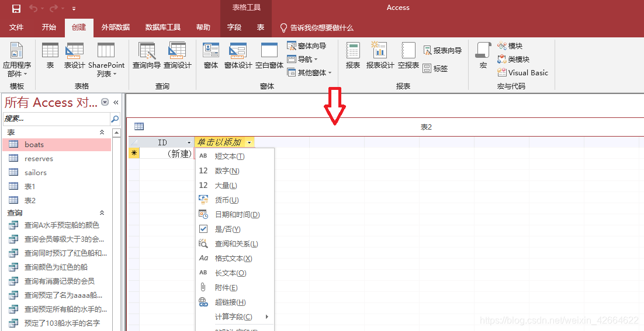644x331 pixels.
Task: Choose 货币(U) field type
Action: 234,200
